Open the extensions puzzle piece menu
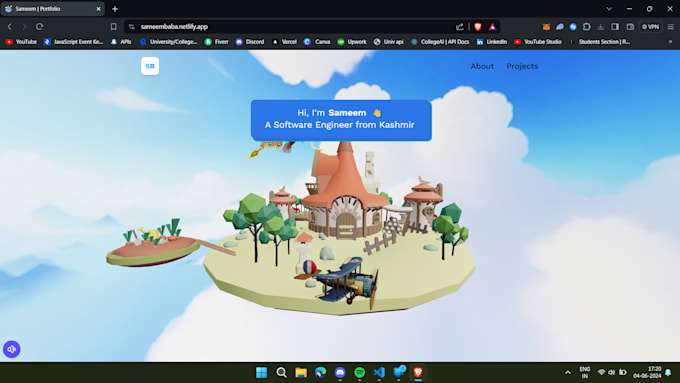 click(x=587, y=26)
